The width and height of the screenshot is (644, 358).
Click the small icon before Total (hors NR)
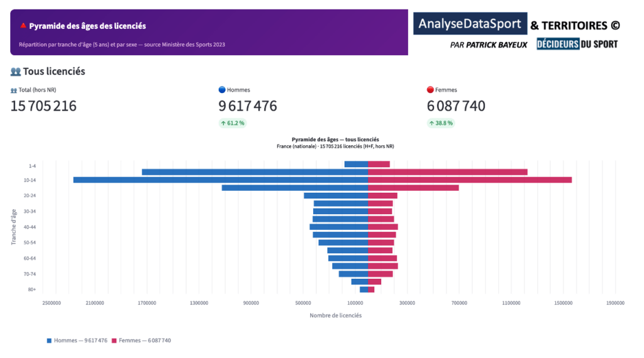click(14, 90)
